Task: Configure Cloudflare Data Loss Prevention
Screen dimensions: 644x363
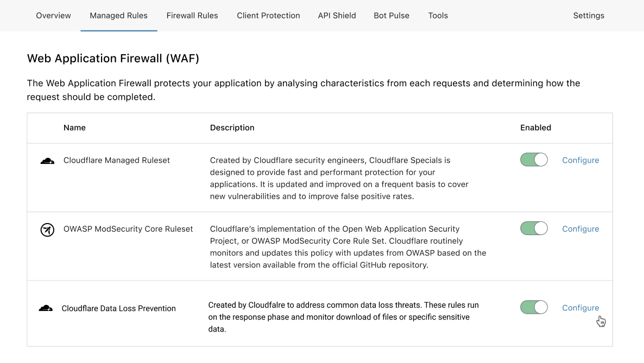Action: click(580, 308)
